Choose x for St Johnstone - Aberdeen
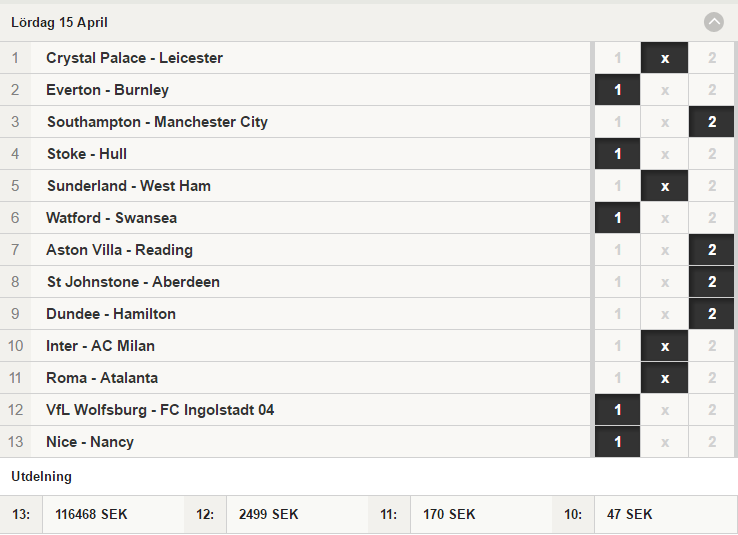The height and width of the screenshot is (535, 738). [664, 282]
